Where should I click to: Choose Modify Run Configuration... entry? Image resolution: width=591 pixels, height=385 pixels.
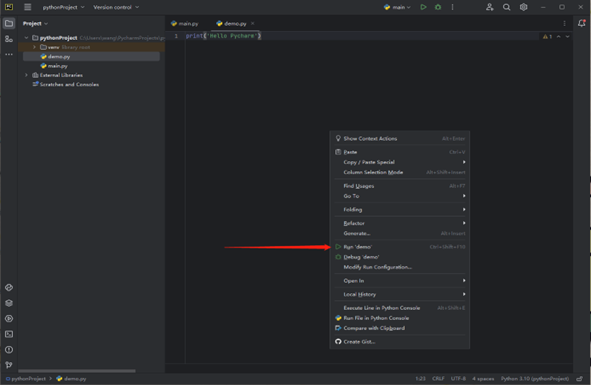(400, 267)
